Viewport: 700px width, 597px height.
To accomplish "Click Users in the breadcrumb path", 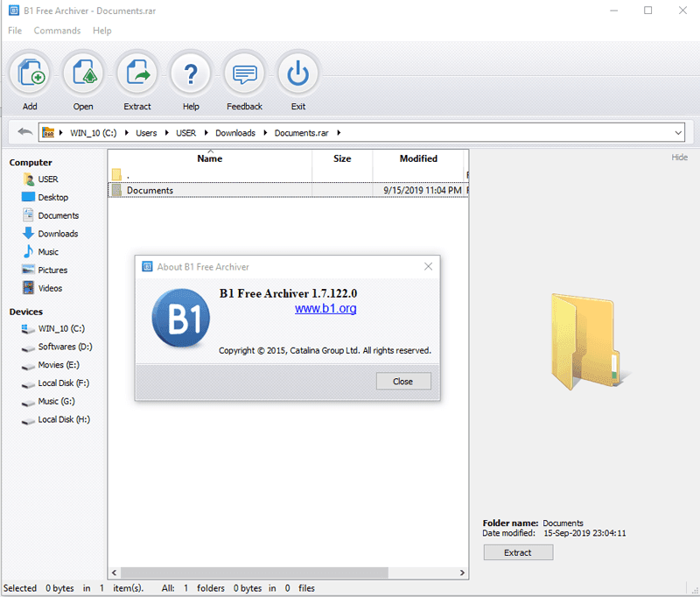I will pos(146,132).
